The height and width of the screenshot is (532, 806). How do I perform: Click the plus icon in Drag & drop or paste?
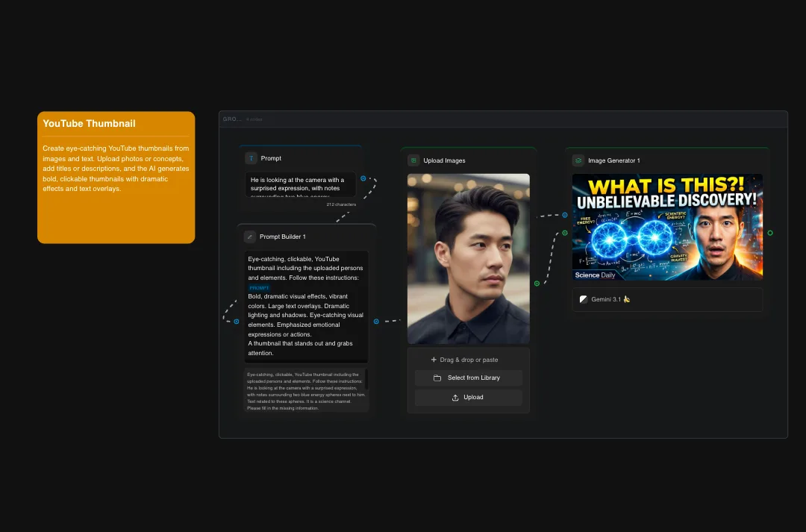[434, 360]
